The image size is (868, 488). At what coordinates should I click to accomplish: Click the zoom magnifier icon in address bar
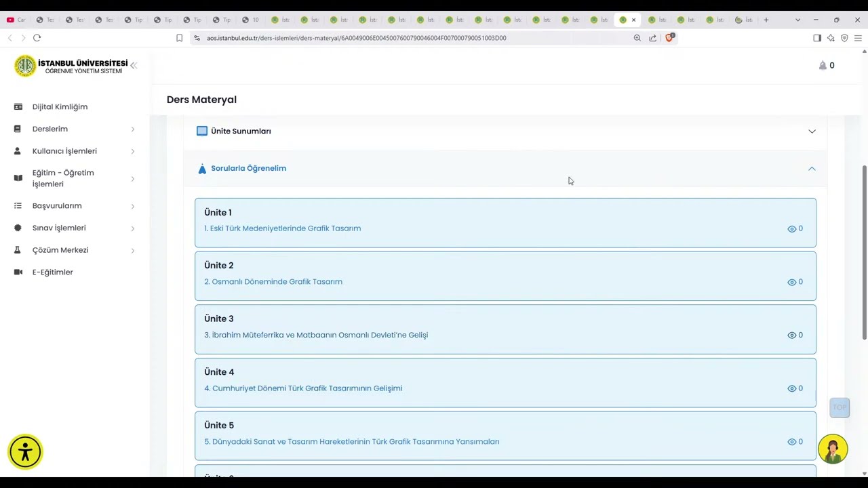point(637,38)
